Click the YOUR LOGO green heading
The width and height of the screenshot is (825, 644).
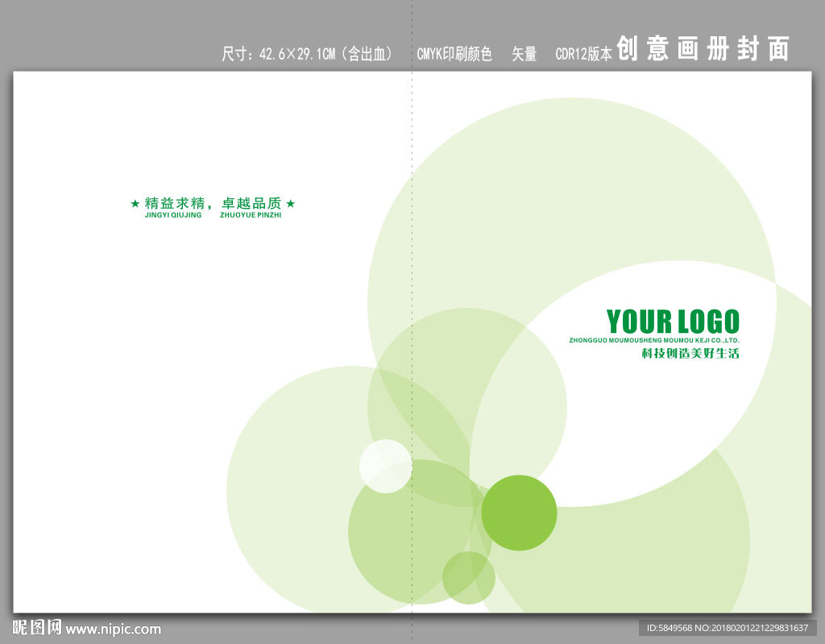673,322
